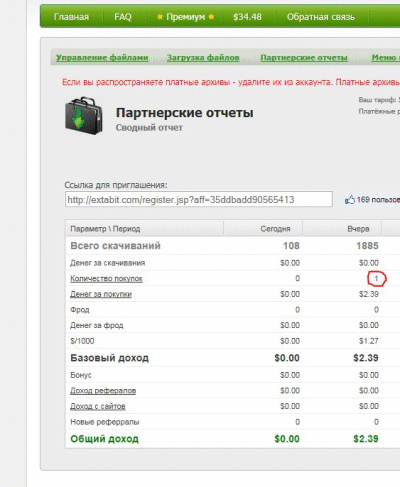Screen dimensions: 400x487
Task: Switch to the Управление файлами tab
Action: coord(102,58)
